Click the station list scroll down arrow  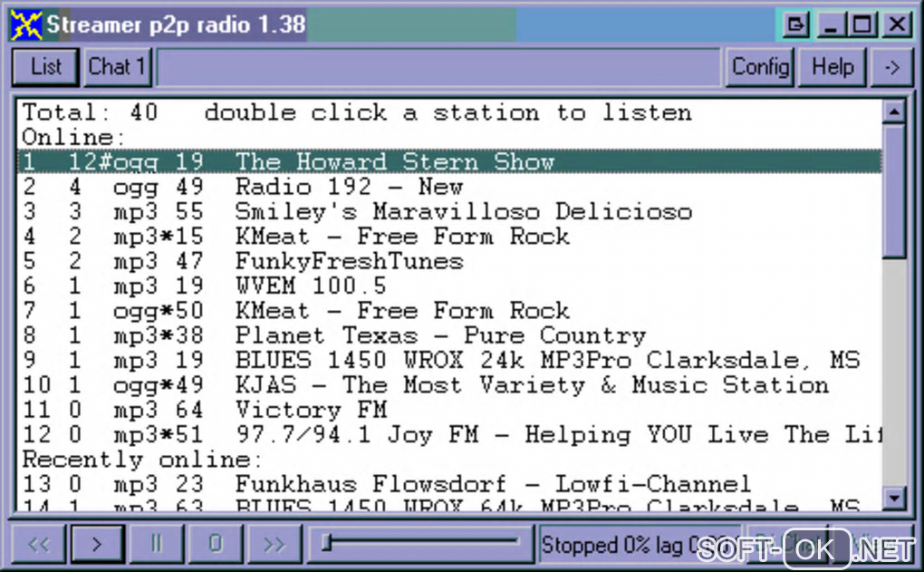[894, 499]
